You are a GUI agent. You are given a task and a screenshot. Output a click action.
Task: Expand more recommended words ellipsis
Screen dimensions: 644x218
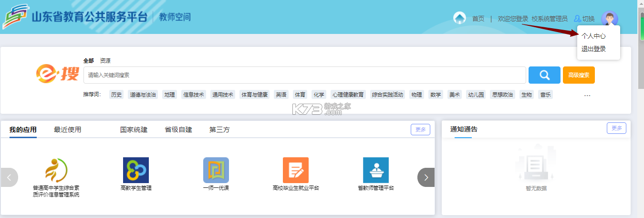(587, 95)
